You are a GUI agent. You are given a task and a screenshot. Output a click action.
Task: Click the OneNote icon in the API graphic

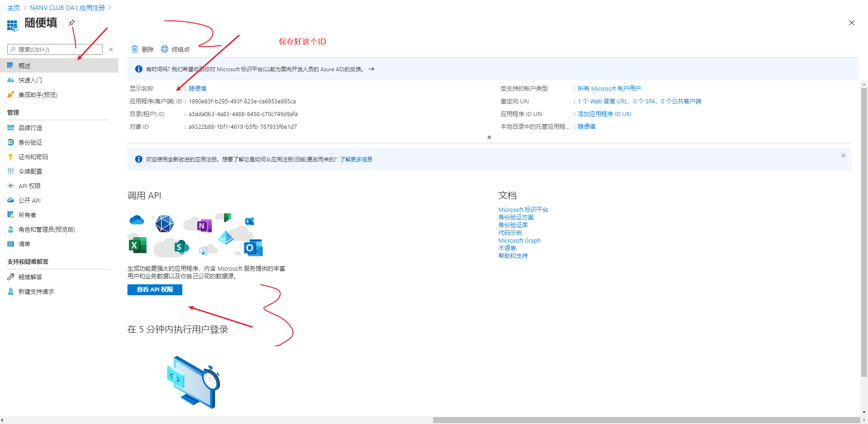click(x=205, y=225)
